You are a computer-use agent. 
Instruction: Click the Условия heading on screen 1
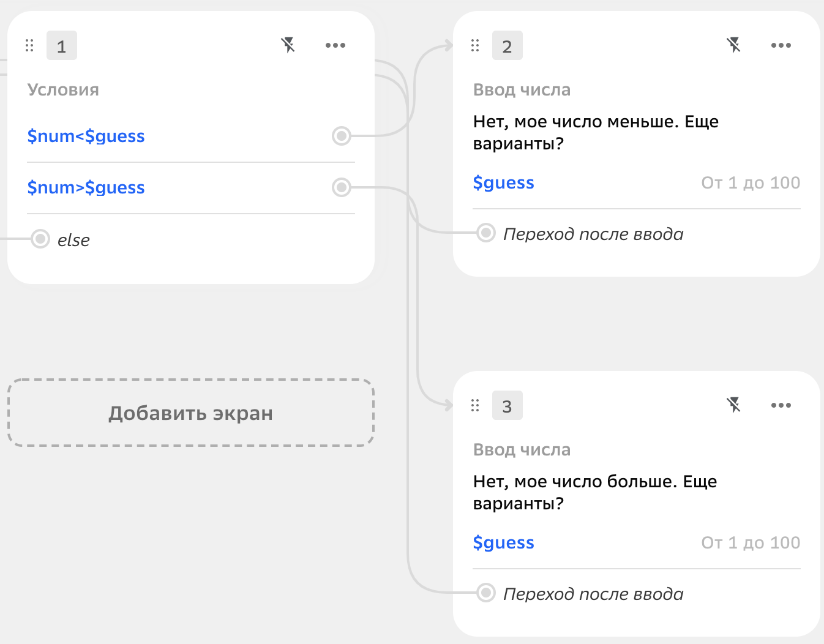point(63,90)
